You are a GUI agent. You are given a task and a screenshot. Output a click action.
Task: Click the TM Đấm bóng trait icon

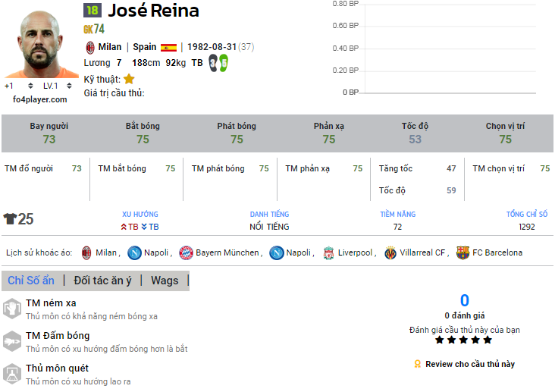pos(12,341)
